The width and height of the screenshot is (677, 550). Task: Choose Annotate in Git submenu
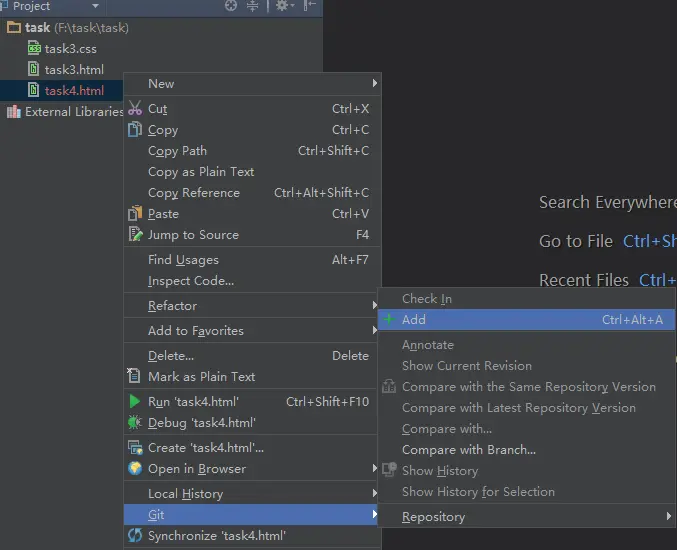pos(526,345)
